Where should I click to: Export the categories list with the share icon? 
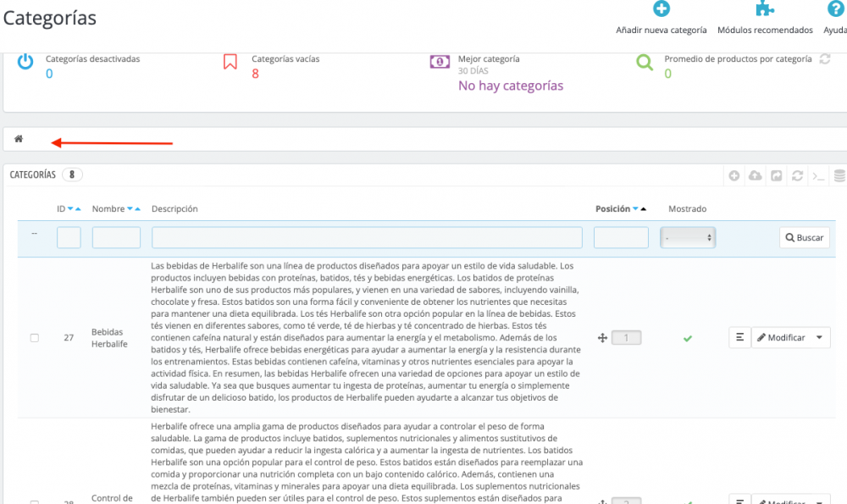[776, 175]
